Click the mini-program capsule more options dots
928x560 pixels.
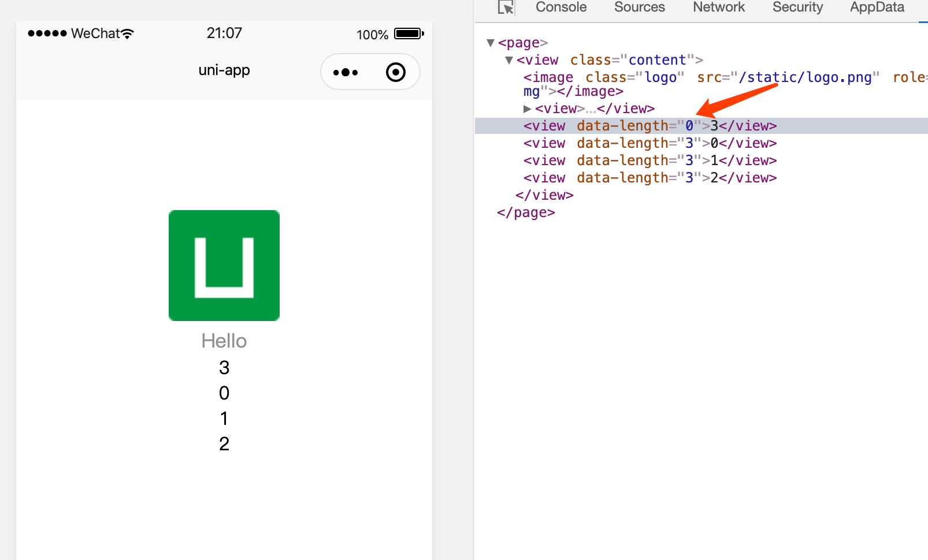pyautogui.click(x=345, y=72)
